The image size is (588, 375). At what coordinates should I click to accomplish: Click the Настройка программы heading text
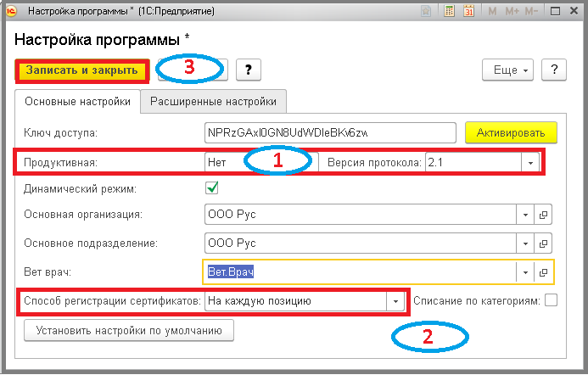(102, 39)
